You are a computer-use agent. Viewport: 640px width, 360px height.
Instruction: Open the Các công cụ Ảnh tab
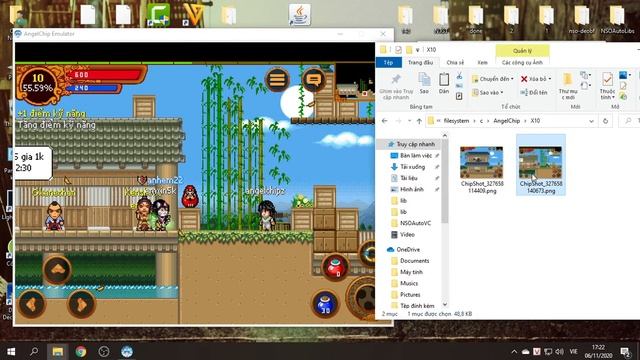522,62
